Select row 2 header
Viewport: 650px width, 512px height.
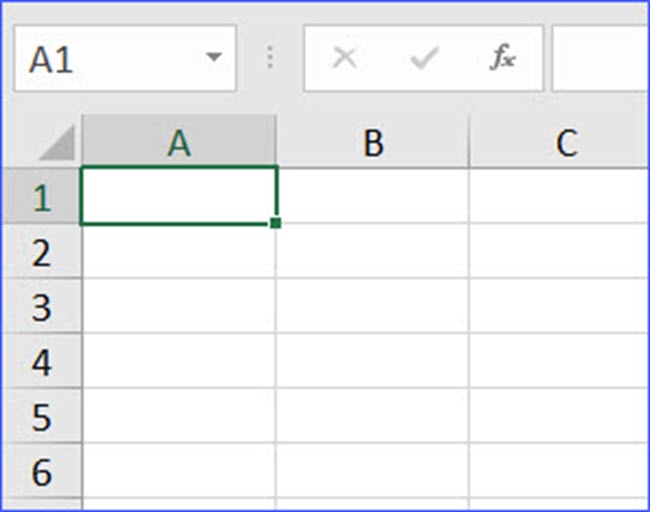coord(41,251)
